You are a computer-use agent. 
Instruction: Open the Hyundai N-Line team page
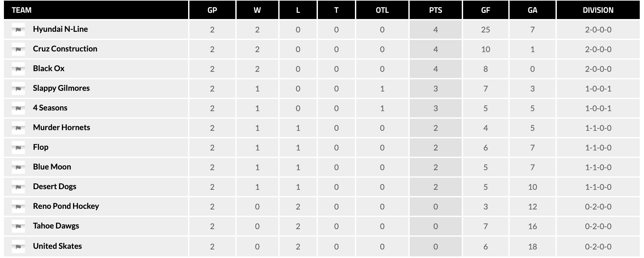(60, 29)
